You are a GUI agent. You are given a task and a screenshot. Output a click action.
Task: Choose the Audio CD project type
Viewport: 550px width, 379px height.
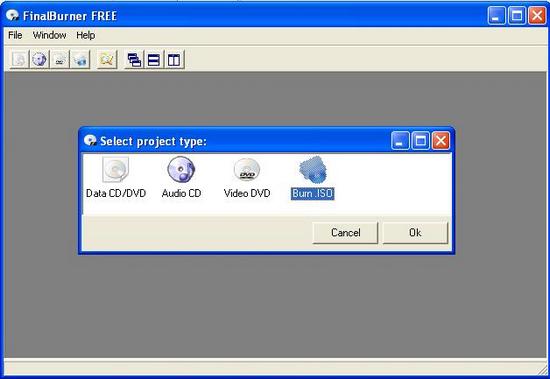tap(181, 178)
